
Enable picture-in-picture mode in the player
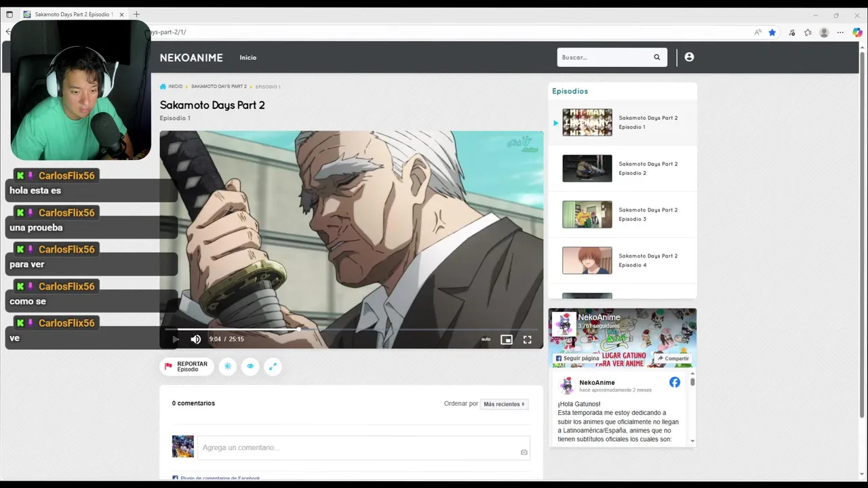click(507, 340)
